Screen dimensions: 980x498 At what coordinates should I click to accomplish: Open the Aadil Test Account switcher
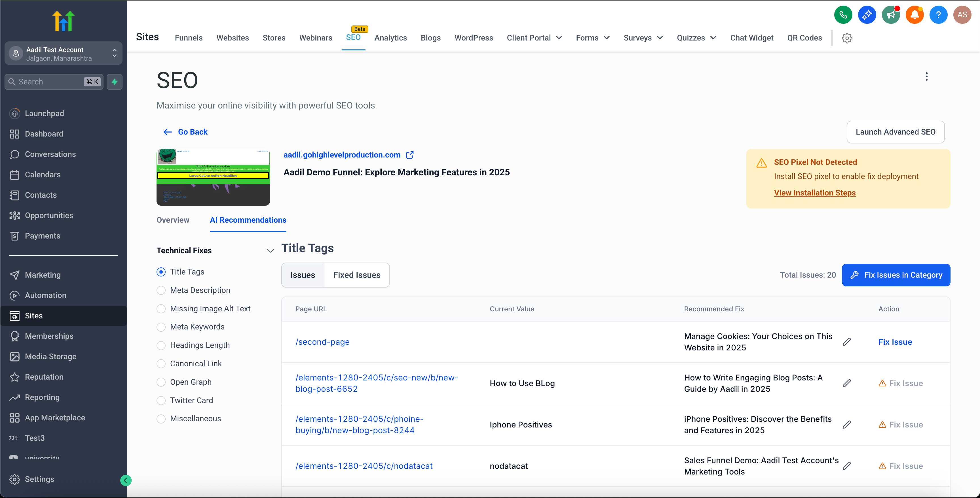tap(63, 54)
